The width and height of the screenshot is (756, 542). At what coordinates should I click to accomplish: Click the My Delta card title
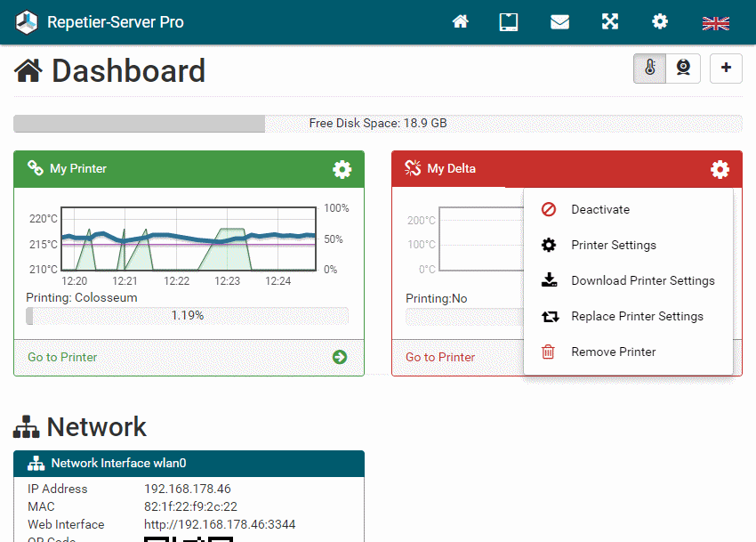451,168
